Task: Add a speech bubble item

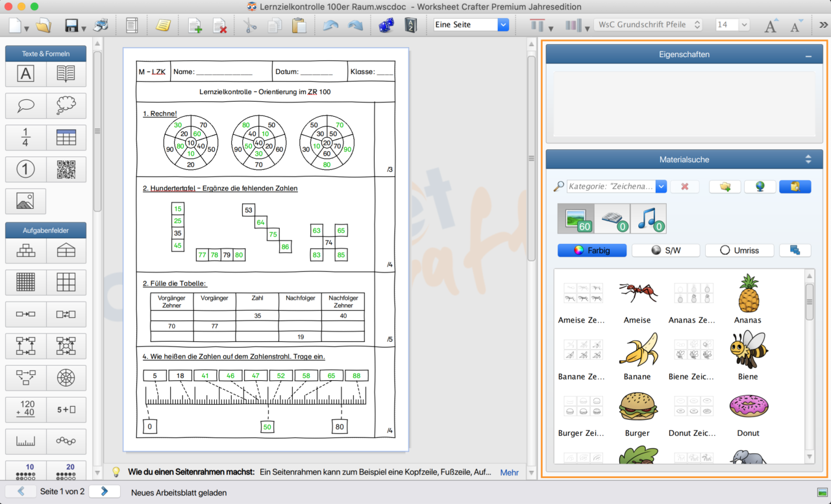Action: pyautogui.click(x=25, y=106)
